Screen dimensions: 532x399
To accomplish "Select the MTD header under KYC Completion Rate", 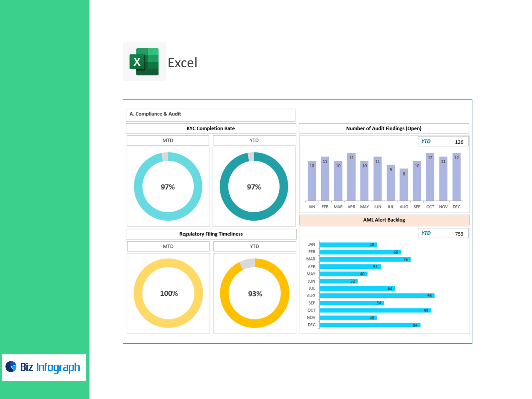I will tap(168, 140).
